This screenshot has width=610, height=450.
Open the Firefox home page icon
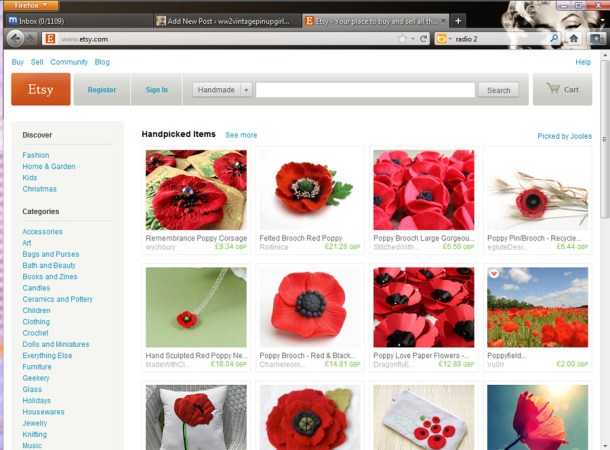pos(574,38)
